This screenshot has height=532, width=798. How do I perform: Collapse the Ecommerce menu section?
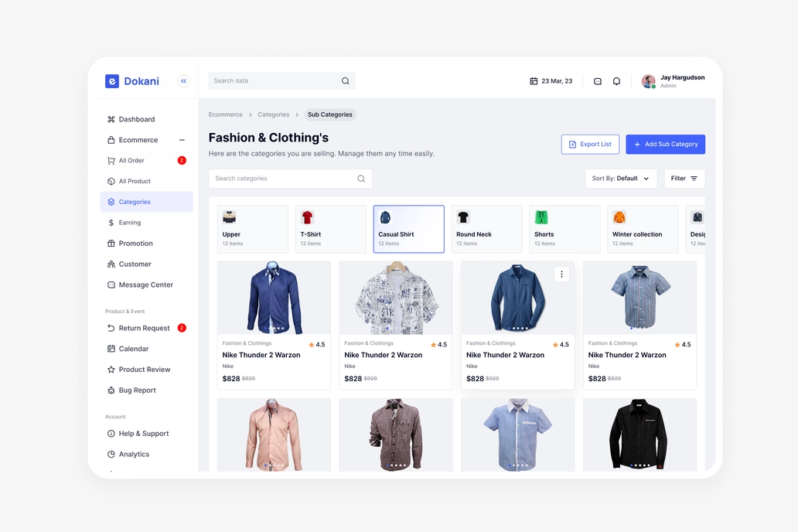click(182, 140)
